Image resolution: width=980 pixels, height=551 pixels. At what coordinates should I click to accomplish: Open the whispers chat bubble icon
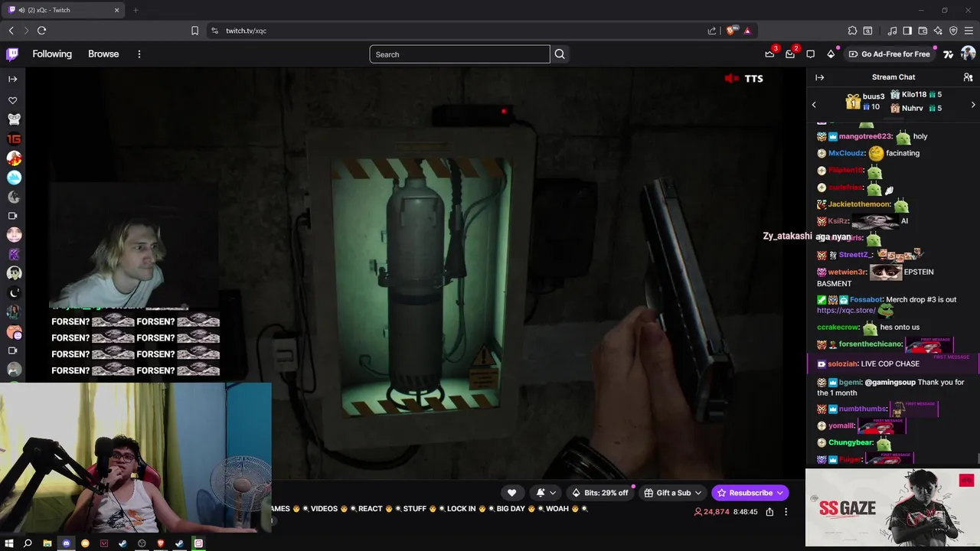pyautogui.click(x=810, y=54)
